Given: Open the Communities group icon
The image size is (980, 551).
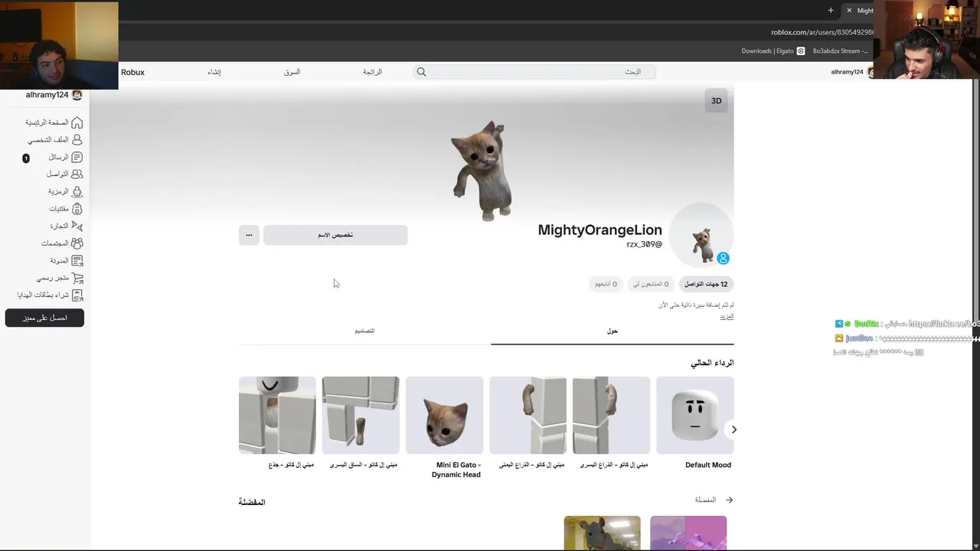Looking at the screenshot, I should 77,243.
